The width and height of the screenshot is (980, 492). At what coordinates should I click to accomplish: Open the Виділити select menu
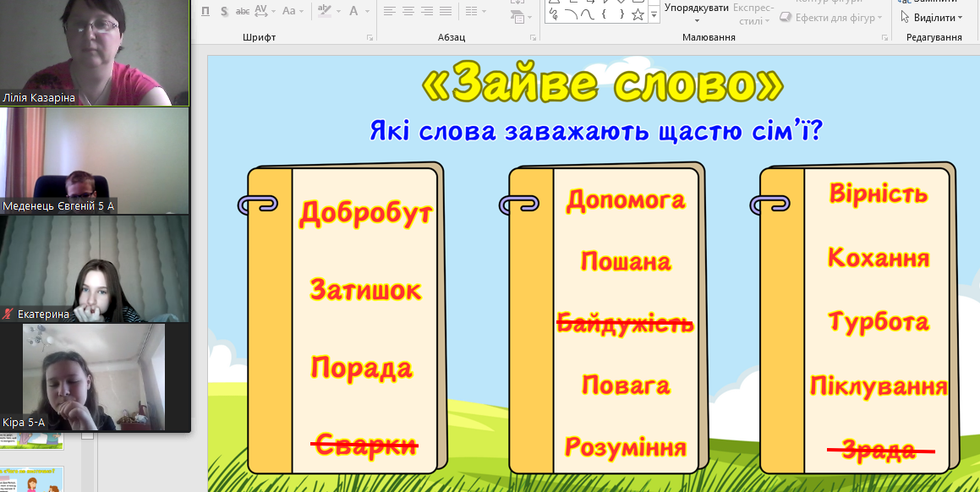[x=932, y=18]
